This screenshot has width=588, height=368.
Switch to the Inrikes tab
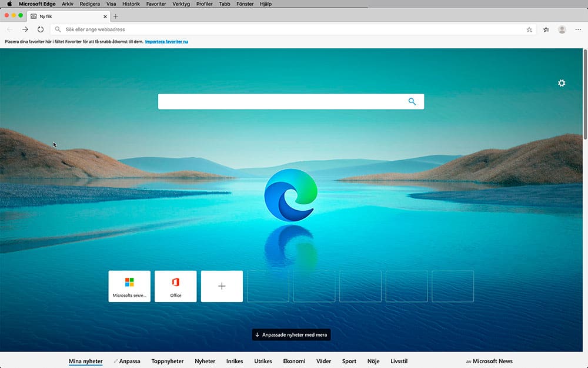(x=235, y=362)
